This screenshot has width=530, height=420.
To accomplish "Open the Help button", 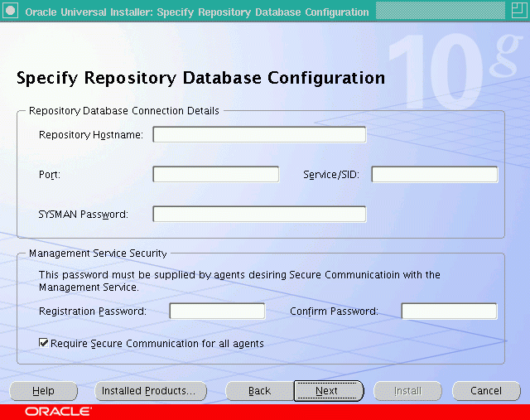I will [43, 391].
